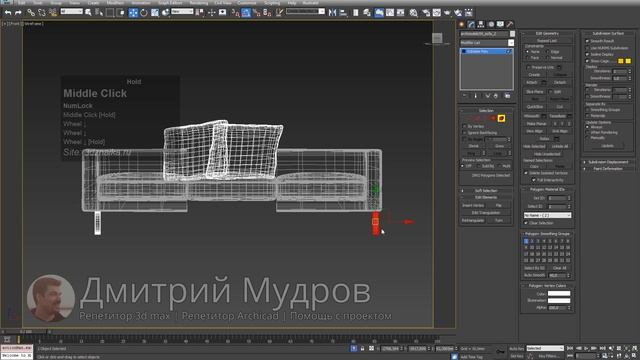Viewport: 640px width, 360px height.
Task: Open the Display command panel tab
Action: (500, 24)
